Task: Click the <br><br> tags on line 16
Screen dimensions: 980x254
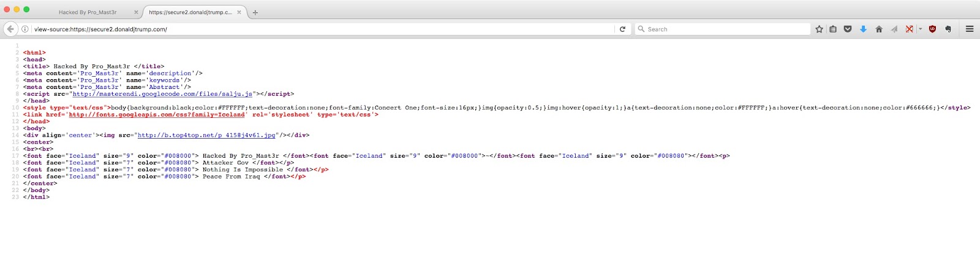Action: 38,149
